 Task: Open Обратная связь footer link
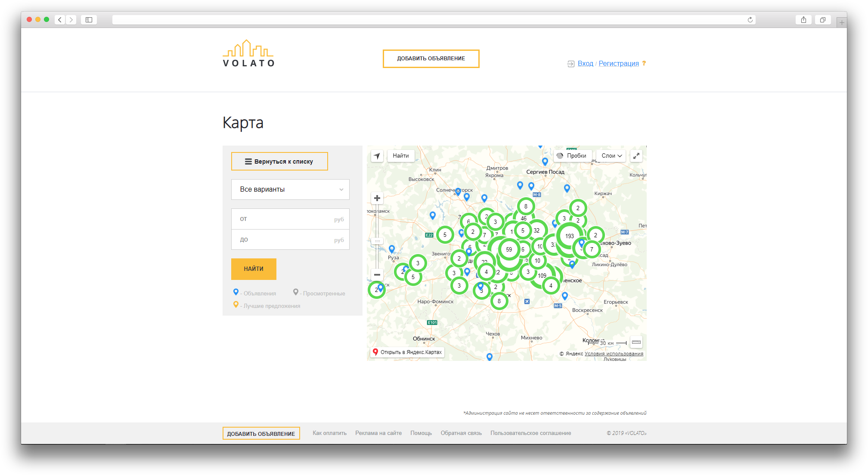pyautogui.click(x=461, y=433)
